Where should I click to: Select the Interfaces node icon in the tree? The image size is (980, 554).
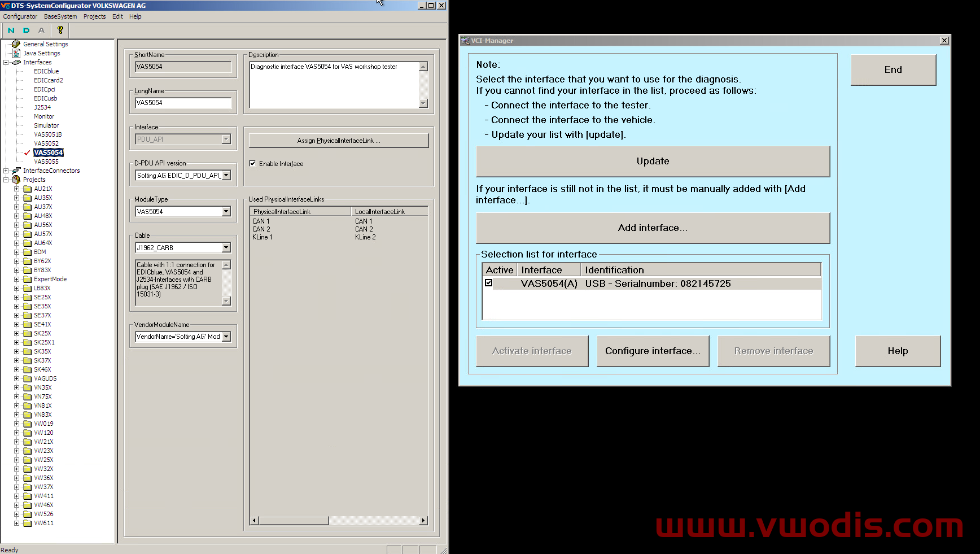click(x=16, y=62)
